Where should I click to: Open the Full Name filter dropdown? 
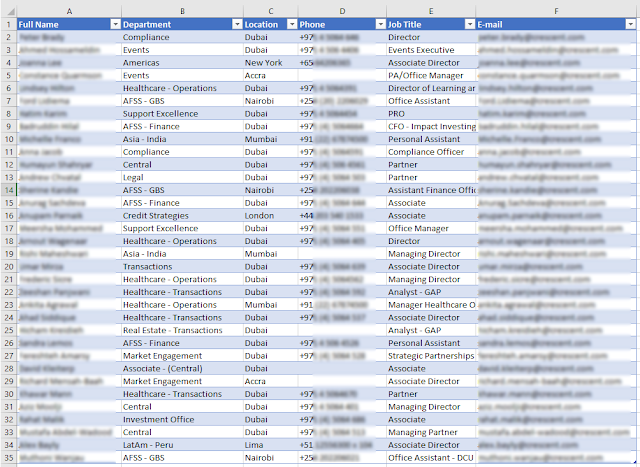pyautogui.click(x=115, y=24)
